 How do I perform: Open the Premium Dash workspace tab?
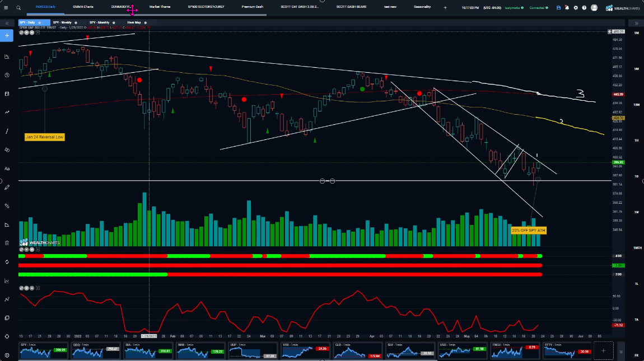[252, 7]
